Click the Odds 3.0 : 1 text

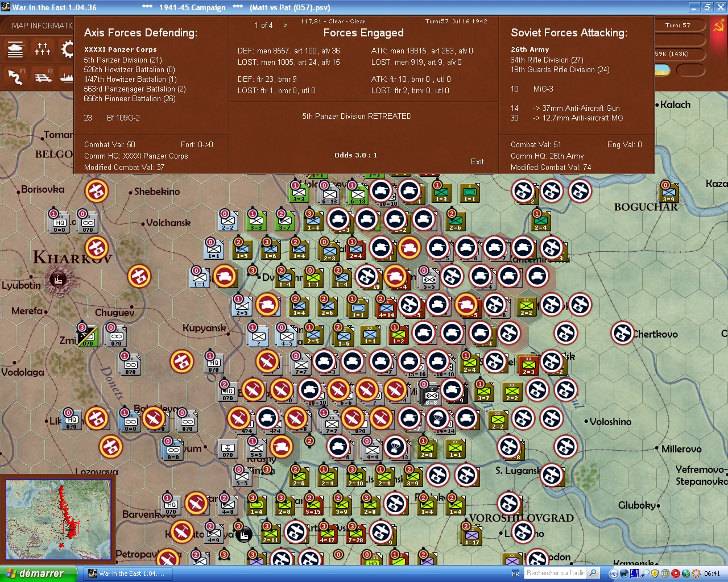355,155
